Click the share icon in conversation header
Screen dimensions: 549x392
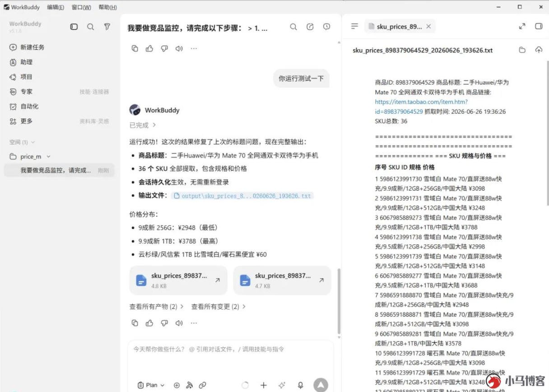(x=310, y=27)
